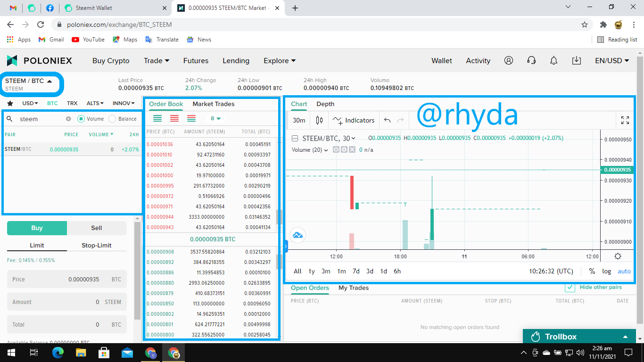Expand the Trade menu dropdown
This screenshot has height=362, width=644.
[x=157, y=61]
